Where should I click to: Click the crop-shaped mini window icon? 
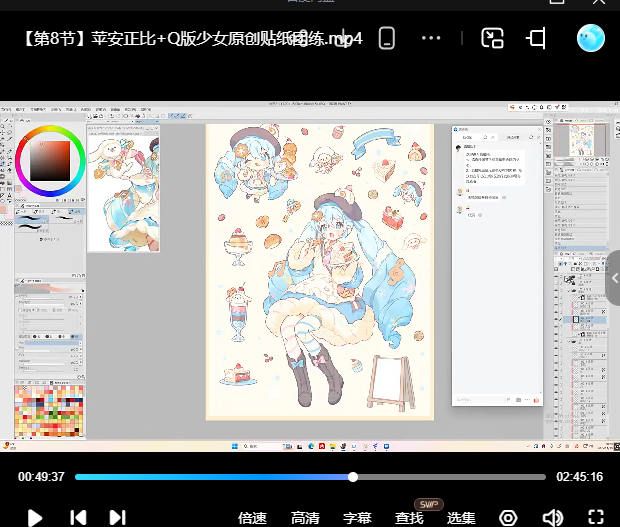pos(537,39)
